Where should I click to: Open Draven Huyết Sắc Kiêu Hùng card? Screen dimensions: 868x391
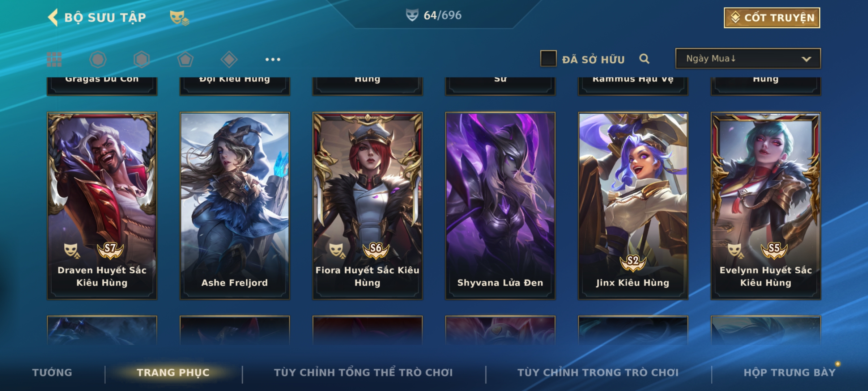[102, 206]
